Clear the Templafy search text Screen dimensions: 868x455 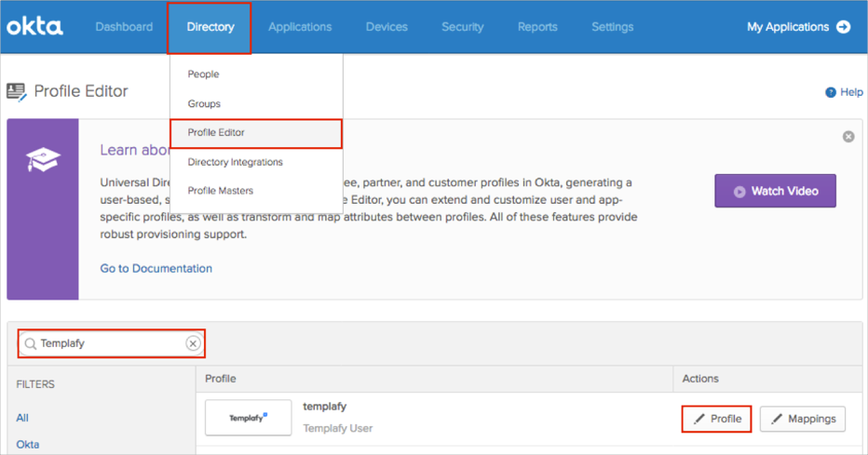click(x=193, y=343)
